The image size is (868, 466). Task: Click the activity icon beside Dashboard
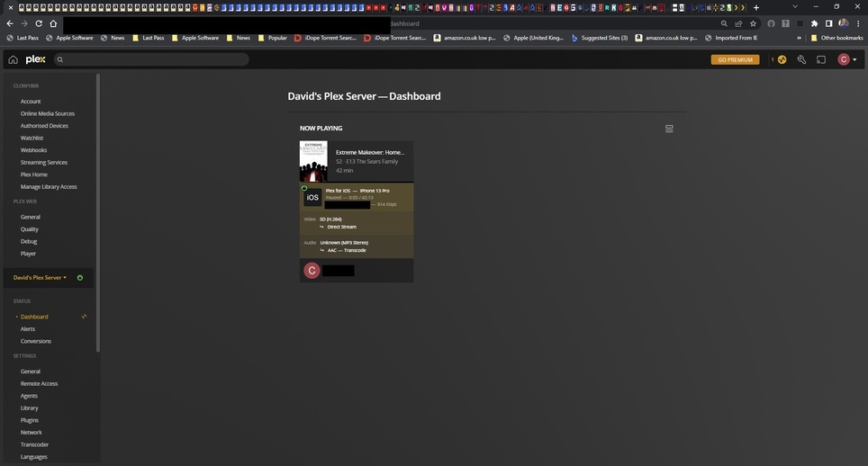[x=84, y=317]
